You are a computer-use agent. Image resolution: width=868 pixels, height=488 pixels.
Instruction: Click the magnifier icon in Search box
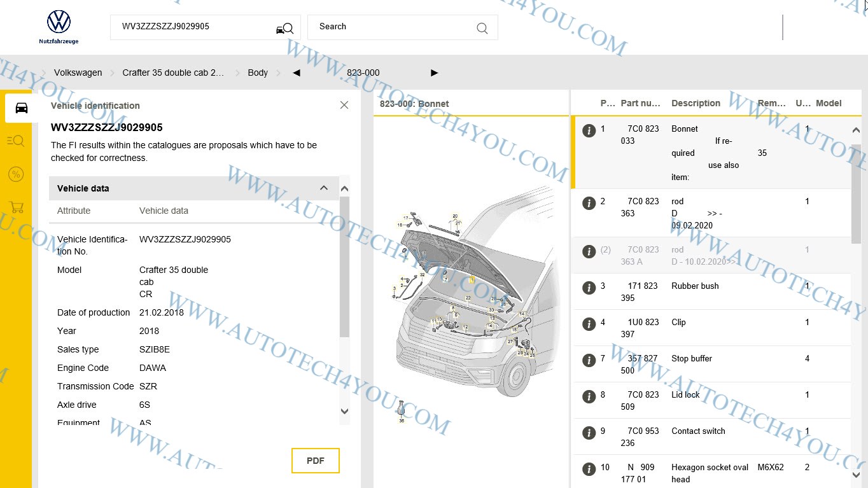pyautogui.click(x=482, y=28)
